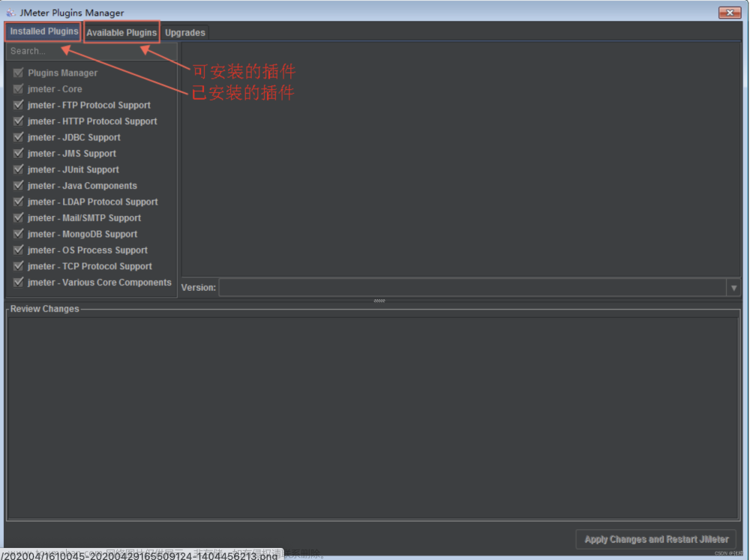Select 'jmeter - HTTP Protocol Support' label
This screenshot has height=560, width=750.
[92, 121]
